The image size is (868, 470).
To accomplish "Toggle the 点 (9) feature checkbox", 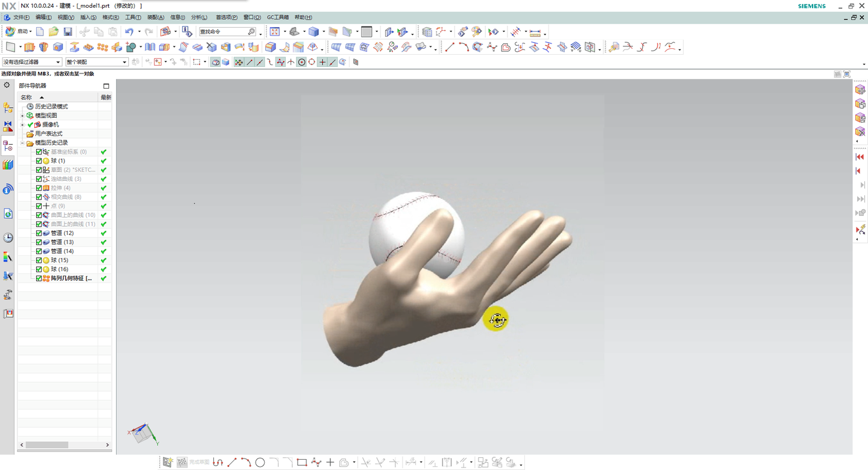I will click(39, 206).
